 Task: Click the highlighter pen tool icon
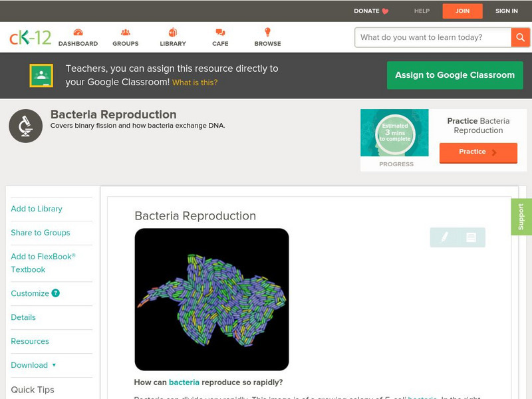pos(444,237)
